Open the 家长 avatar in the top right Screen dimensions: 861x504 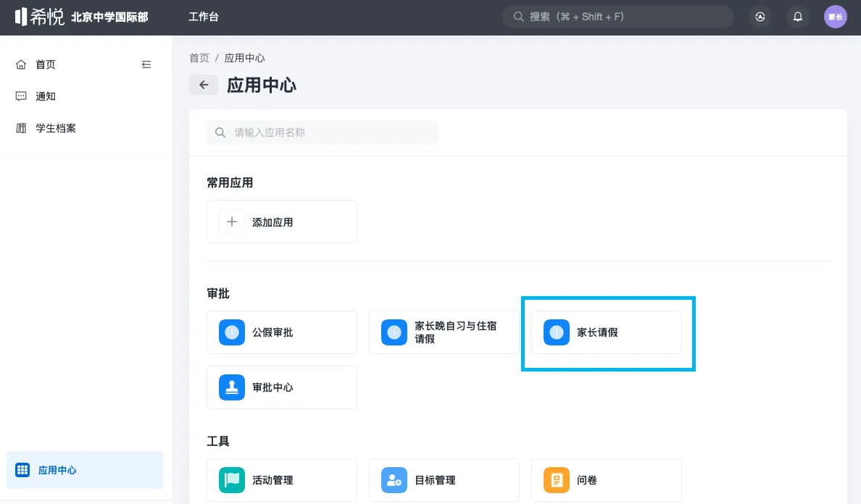[x=835, y=16]
